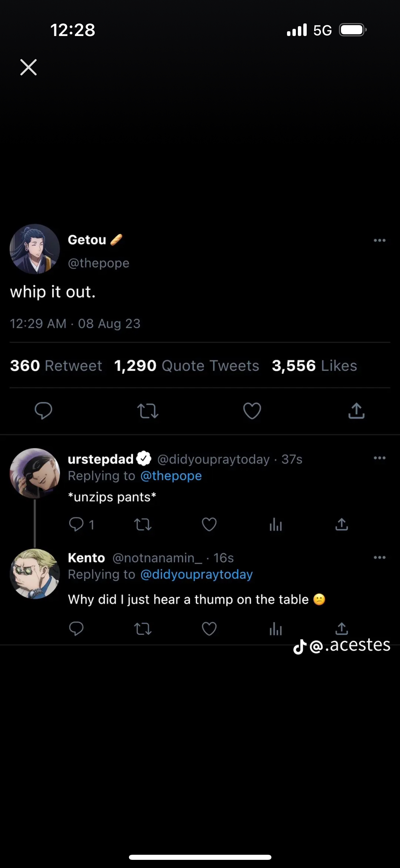400x868 pixels.
Task: Reply to Kento's tweet
Action: click(x=76, y=629)
